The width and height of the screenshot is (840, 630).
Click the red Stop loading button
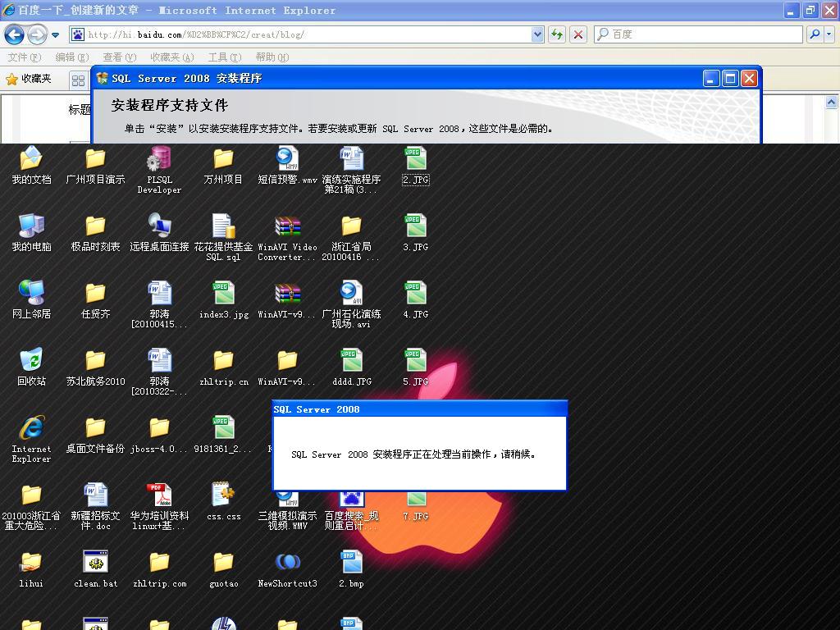point(578,34)
